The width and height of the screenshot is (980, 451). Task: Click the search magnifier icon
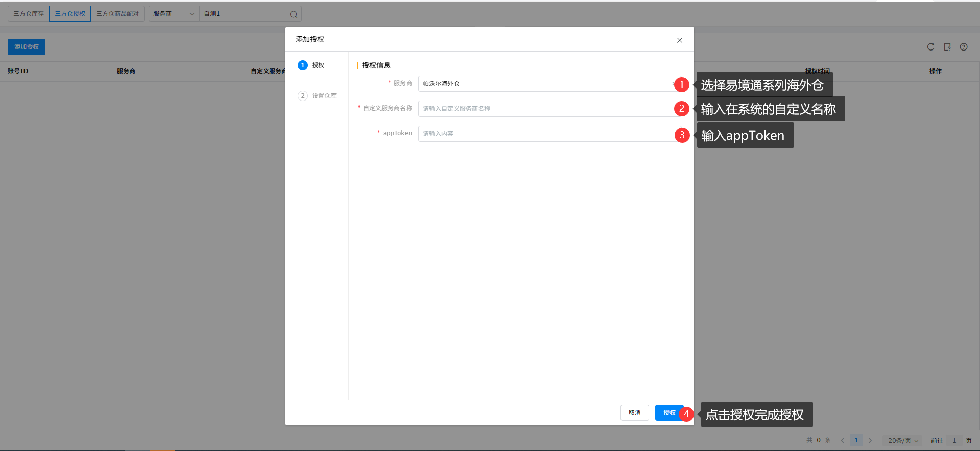click(x=293, y=14)
